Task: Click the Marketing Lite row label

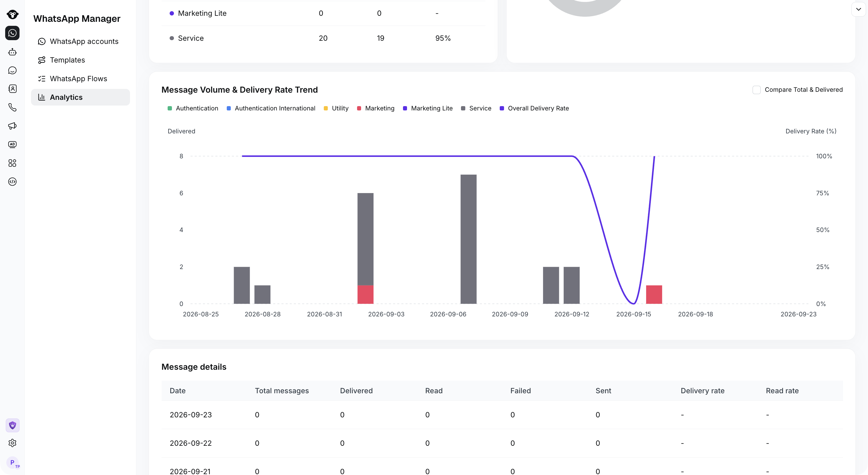Action: click(x=202, y=13)
